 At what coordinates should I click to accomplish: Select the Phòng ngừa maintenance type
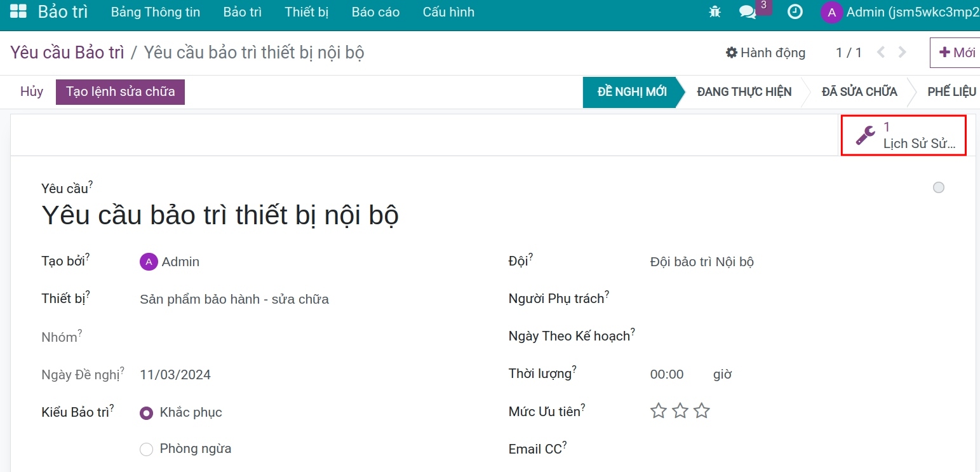(x=147, y=450)
